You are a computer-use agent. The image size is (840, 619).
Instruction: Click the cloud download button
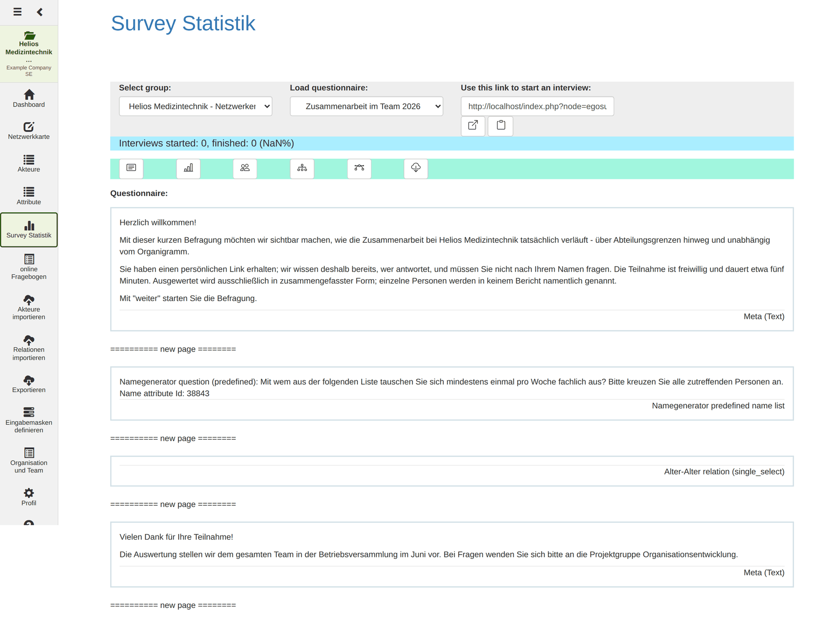click(416, 169)
